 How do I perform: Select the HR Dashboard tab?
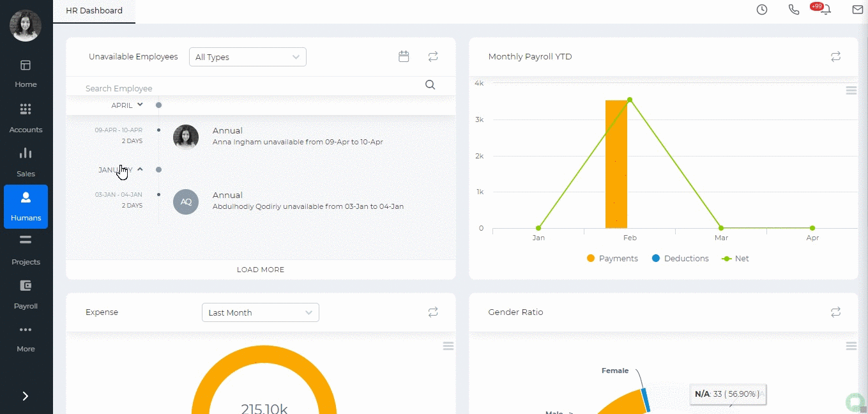94,11
